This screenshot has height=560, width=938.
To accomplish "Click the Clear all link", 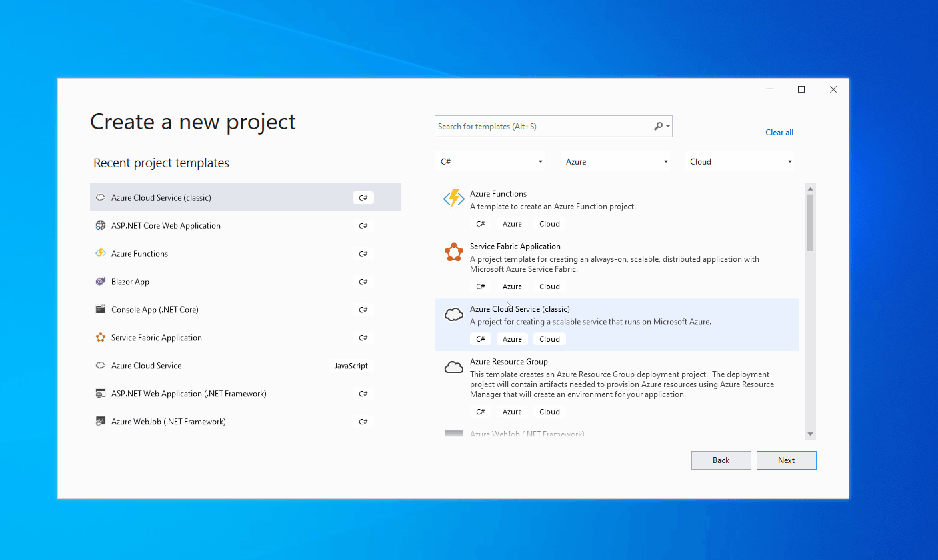I will 779,133.
